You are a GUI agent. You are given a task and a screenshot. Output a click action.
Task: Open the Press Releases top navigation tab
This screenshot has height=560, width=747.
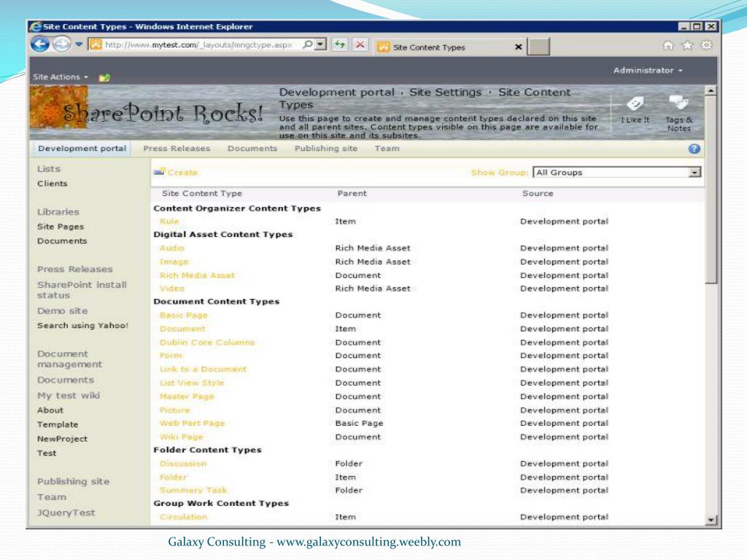point(177,149)
